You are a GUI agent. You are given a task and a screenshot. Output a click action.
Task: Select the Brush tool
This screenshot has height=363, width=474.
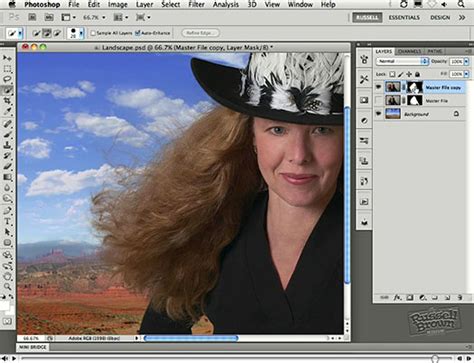click(x=7, y=134)
